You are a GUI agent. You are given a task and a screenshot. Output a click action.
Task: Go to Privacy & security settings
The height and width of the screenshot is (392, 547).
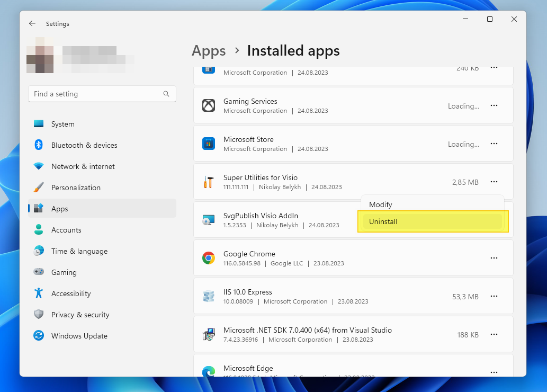pyautogui.click(x=102, y=315)
